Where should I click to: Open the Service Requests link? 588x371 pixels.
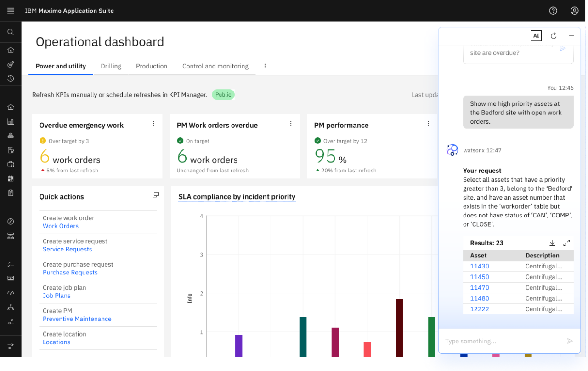coord(68,249)
